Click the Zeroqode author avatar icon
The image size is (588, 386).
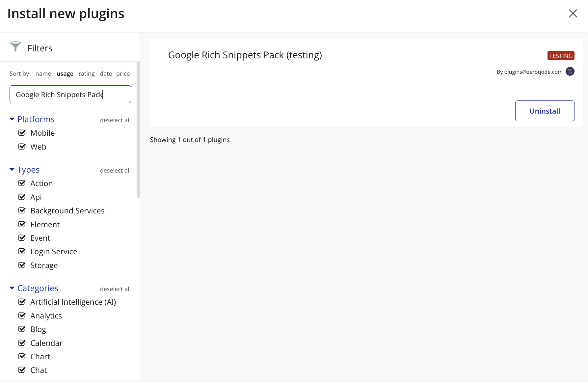click(570, 71)
